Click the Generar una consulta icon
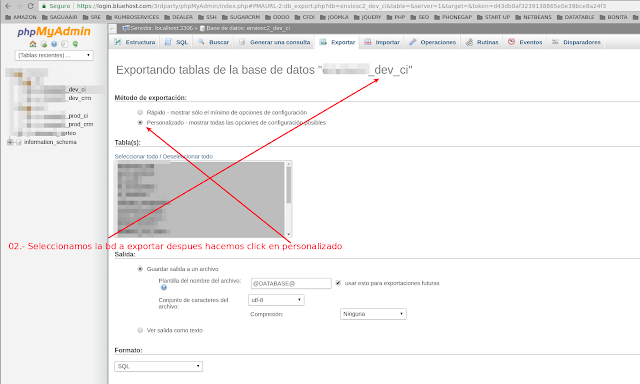Screen dimensions: 640x384 [x=242, y=42]
